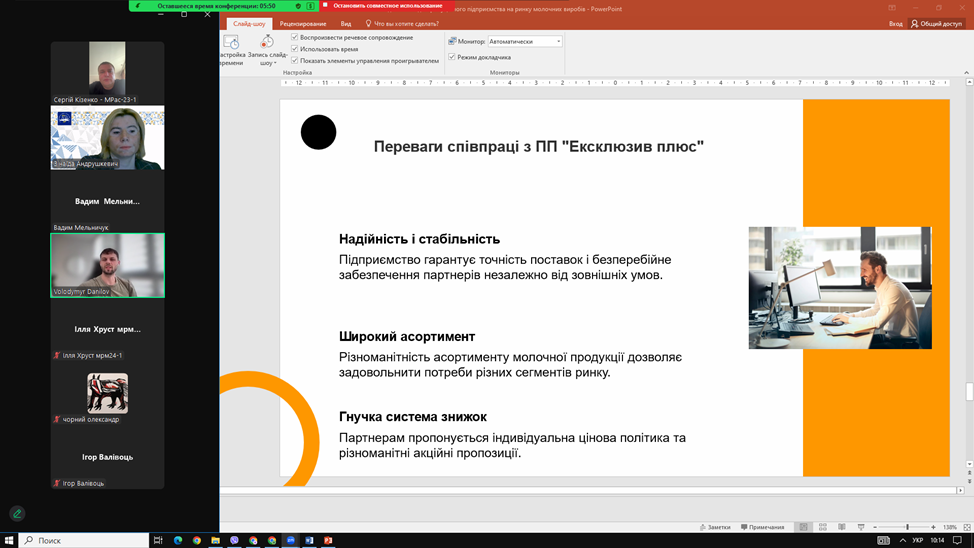
Task: Open File Explorer from taskbar
Action: coord(216,540)
